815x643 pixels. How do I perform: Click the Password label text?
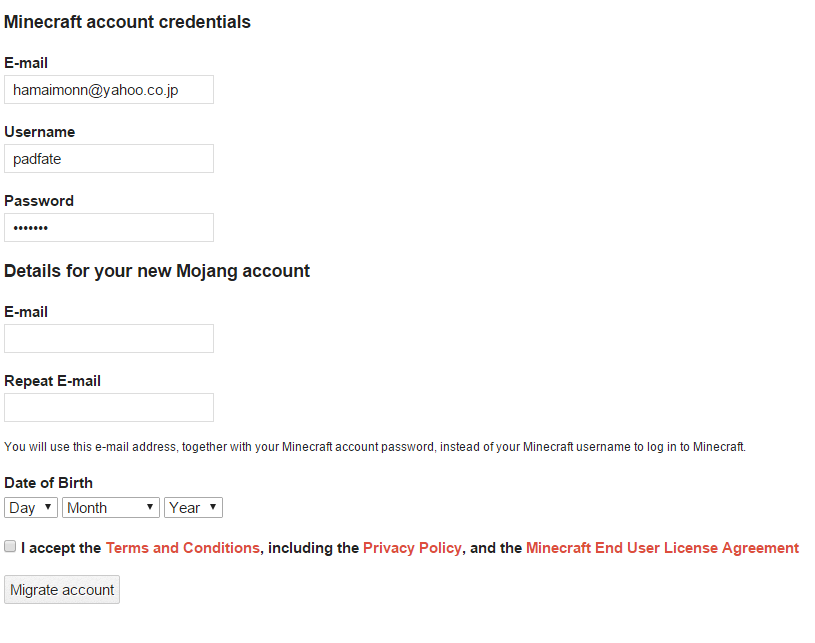click(39, 201)
